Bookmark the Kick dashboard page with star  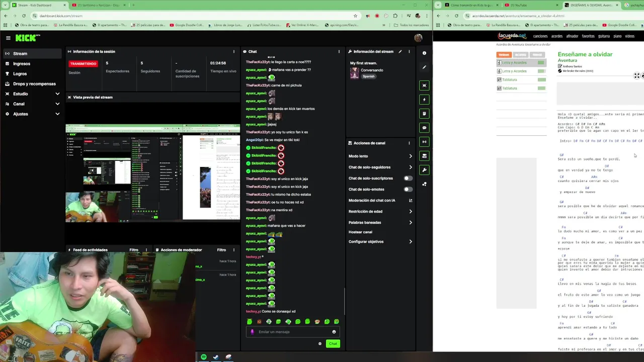pos(355,16)
